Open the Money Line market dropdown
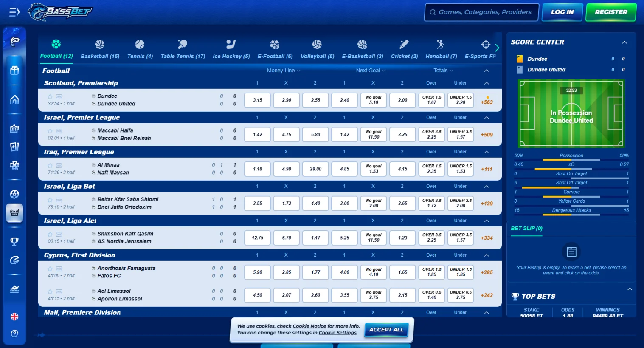The image size is (644, 348). pos(283,70)
